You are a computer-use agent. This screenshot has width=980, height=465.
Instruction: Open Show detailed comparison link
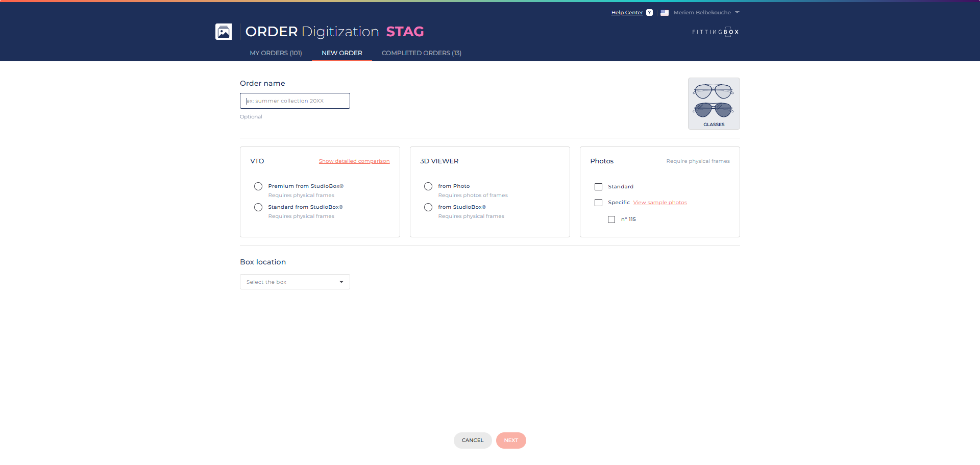tap(354, 161)
